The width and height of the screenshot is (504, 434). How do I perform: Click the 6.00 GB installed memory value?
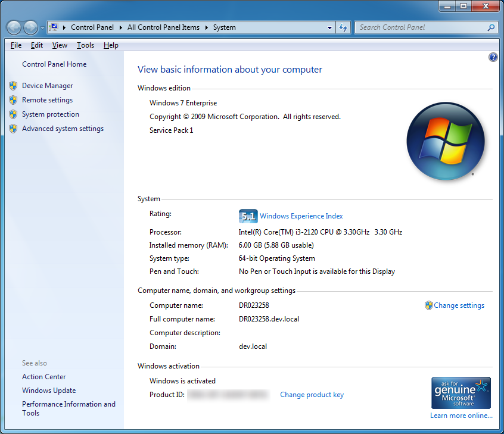coord(276,245)
